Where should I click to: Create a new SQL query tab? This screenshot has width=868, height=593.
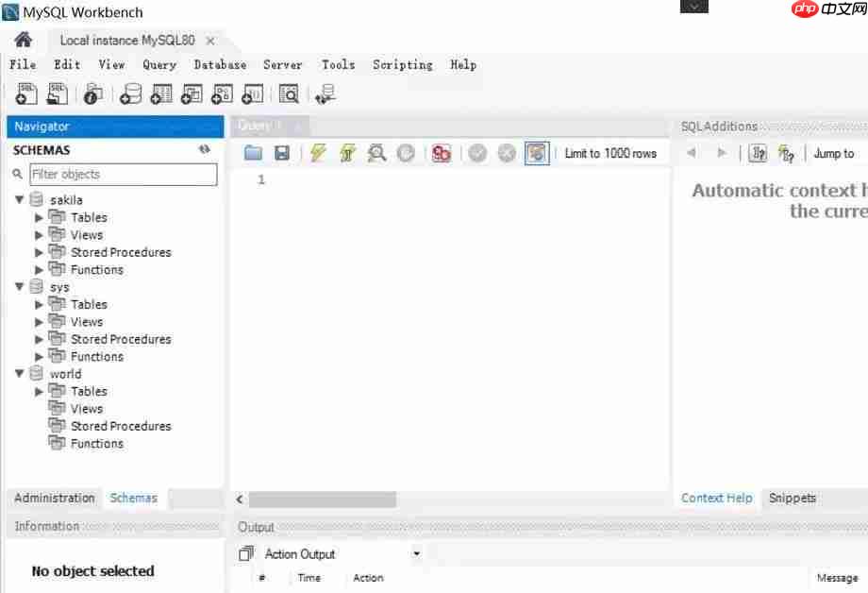25,93
